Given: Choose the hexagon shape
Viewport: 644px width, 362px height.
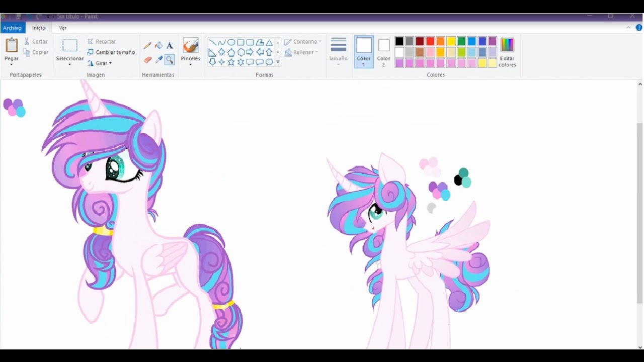Looking at the screenshot, I should [x=241, y=52].
